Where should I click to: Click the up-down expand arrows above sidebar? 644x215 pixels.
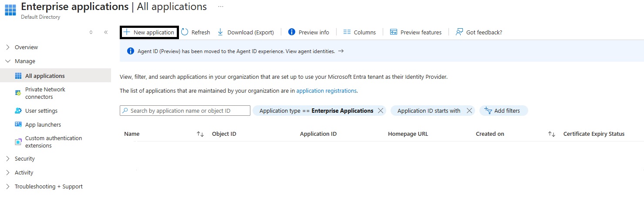(91, 32)
